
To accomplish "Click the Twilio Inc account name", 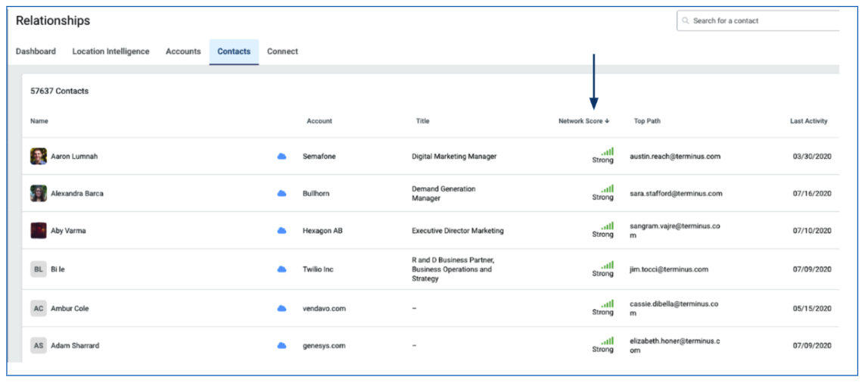I will (x=319, y=269).
